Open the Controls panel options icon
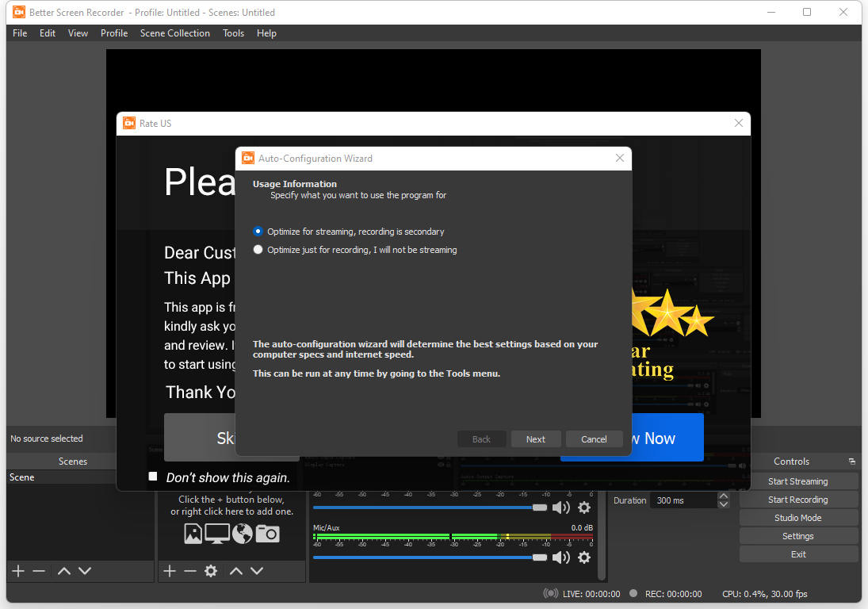This screenshot has height=609, width=868. click(x=851, y=461)
